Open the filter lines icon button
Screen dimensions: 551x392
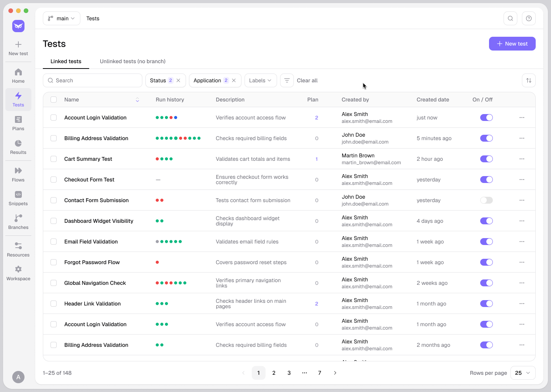287,80
